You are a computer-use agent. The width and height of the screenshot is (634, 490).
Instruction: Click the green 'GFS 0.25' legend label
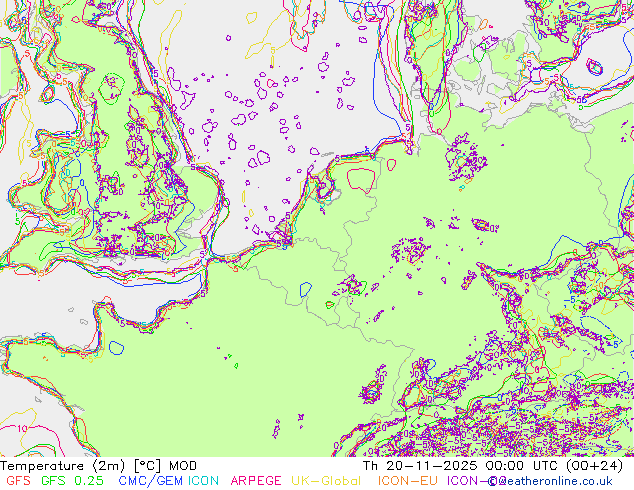tap(72, 481)
